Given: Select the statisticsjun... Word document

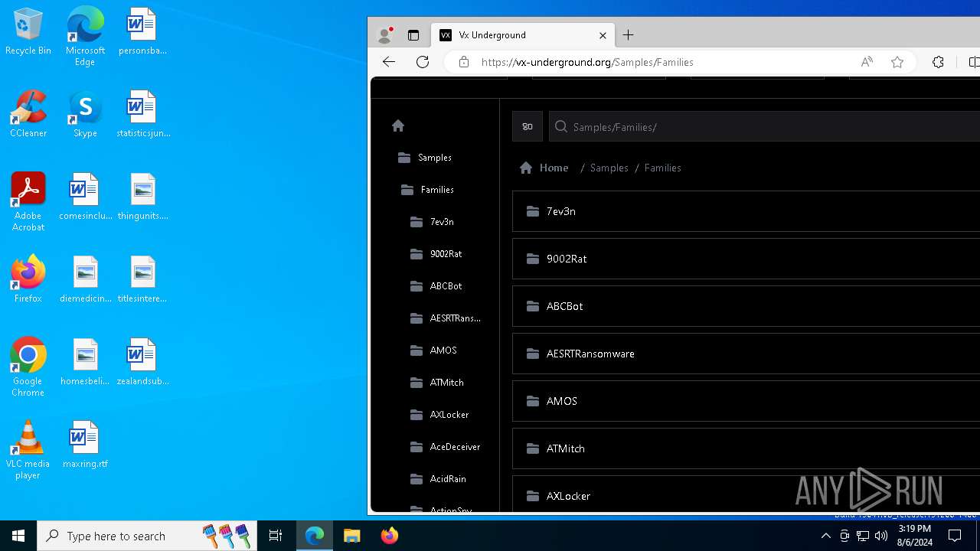Looking at the screenshot, I should click(142, 116).
